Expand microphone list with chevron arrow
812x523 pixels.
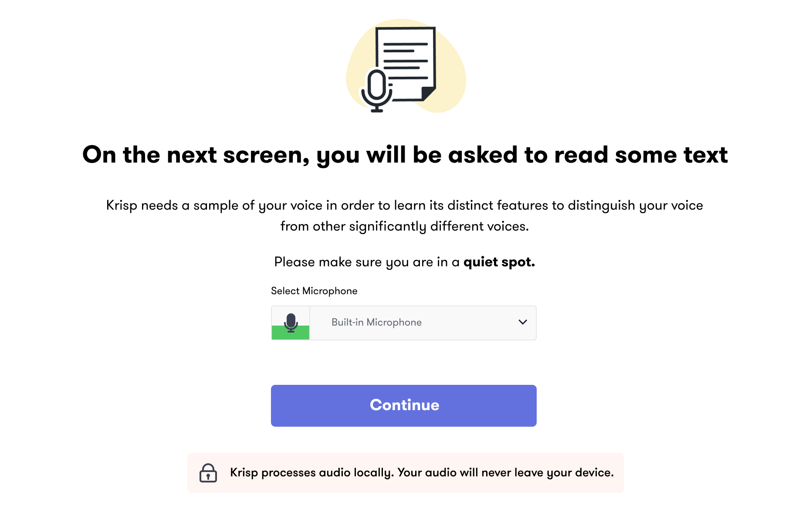(x=523, y=322)
